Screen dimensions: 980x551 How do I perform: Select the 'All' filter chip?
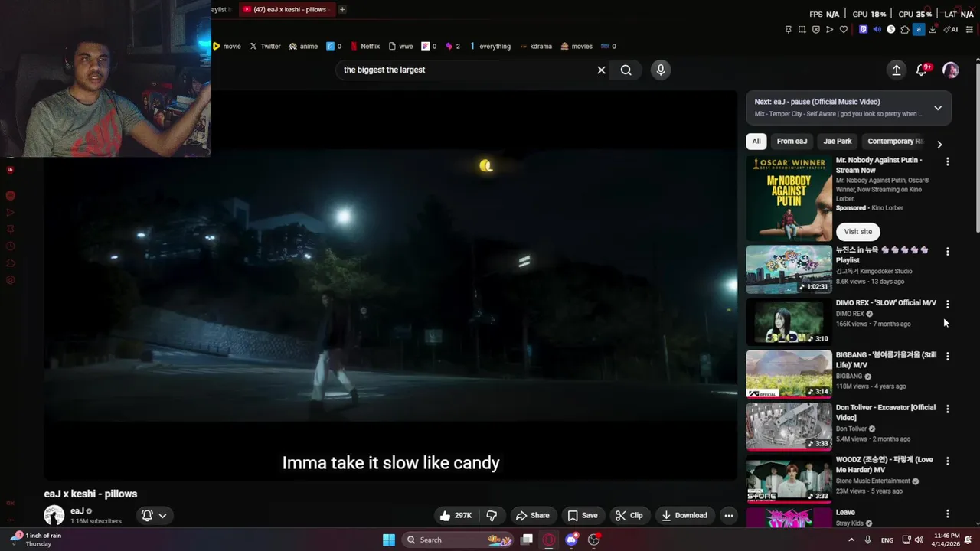(756, 142)
